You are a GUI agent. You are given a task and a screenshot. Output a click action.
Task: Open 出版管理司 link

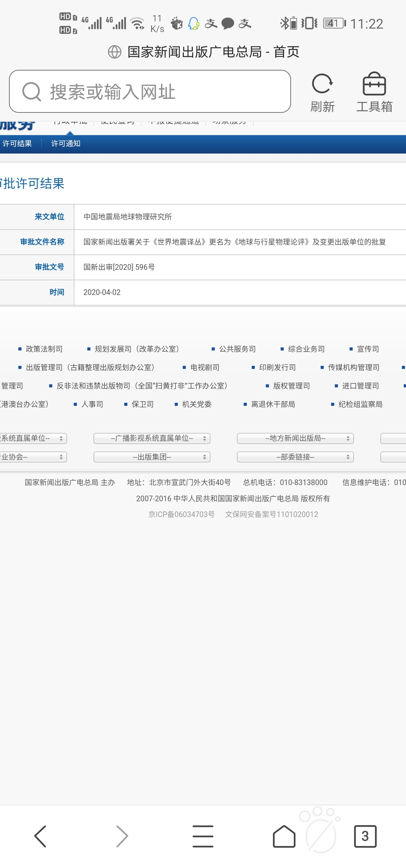pyautogui.click(x=90, y=367)
